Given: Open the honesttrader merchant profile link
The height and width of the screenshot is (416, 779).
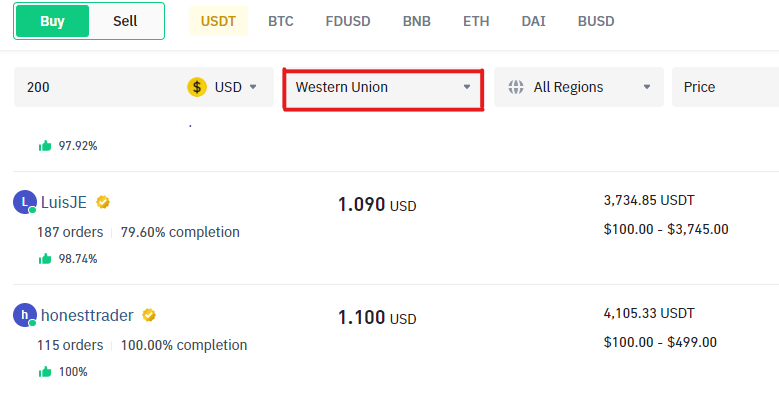Looking at the screenshot, I should pyautogui.click(x=87, y=315).
